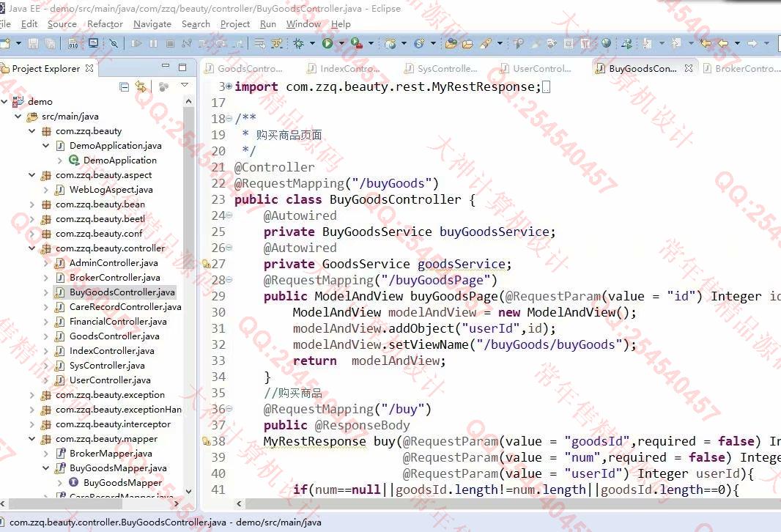
Task: Click the Debug bug icon
Action: pos(298,44)
